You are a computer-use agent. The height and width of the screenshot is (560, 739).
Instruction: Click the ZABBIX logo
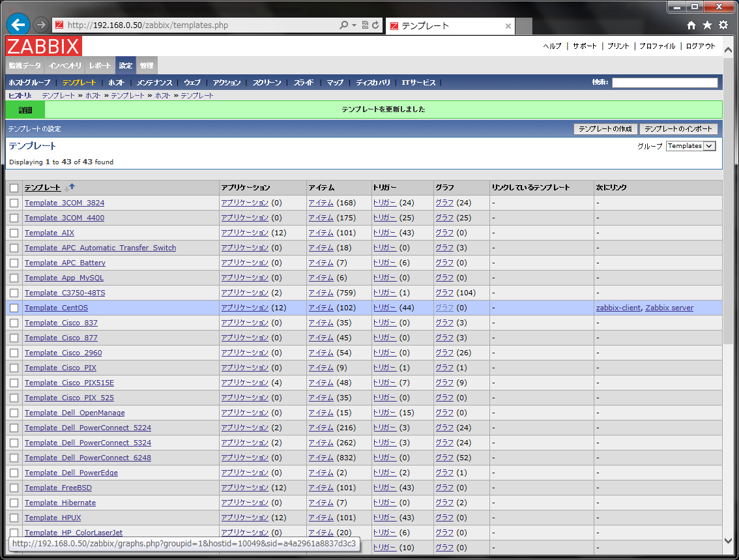(x=44, y=46)
